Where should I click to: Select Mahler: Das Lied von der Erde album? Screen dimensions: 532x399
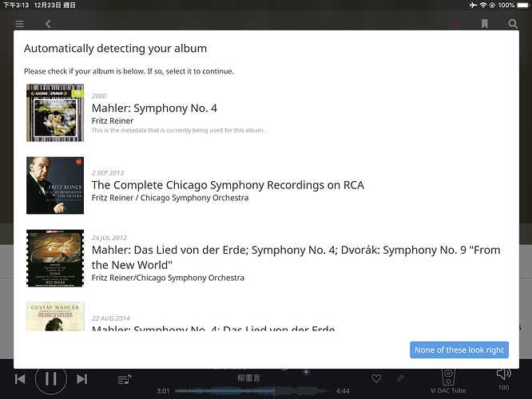tap(266, 259)
